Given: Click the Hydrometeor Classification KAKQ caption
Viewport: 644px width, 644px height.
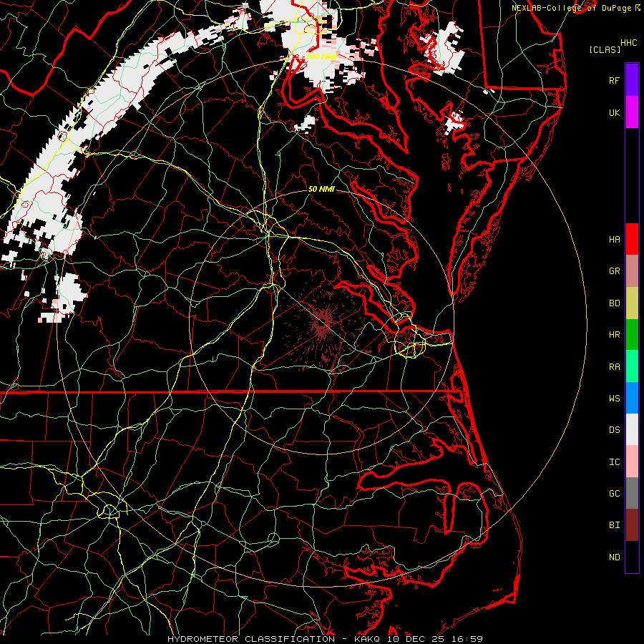Looking at the screenshot, I should coord(325,639).
